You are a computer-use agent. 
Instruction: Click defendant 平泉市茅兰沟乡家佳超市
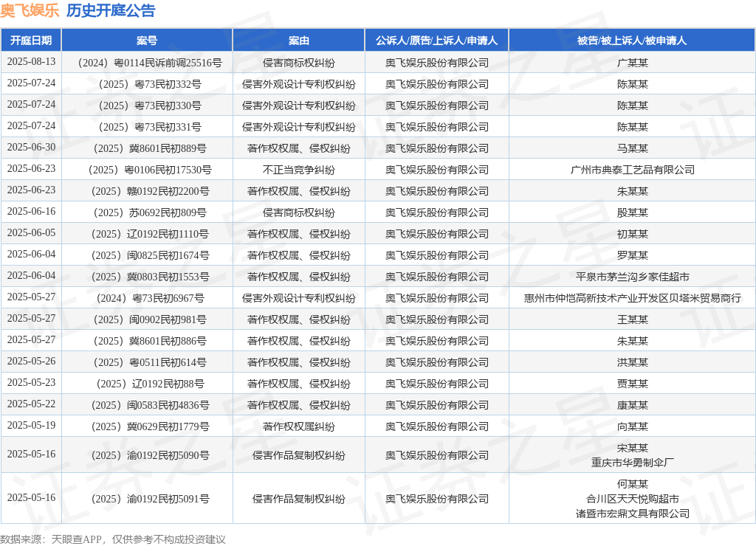pos(633,277)
